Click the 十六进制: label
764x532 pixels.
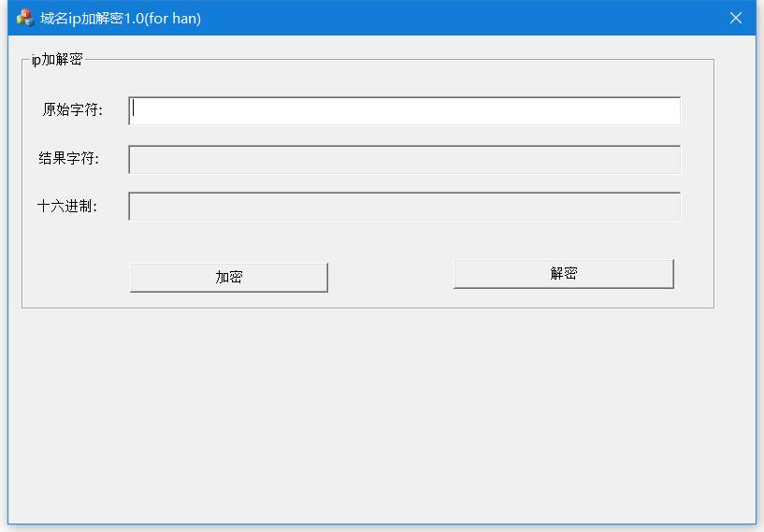[x=67, y=206]
